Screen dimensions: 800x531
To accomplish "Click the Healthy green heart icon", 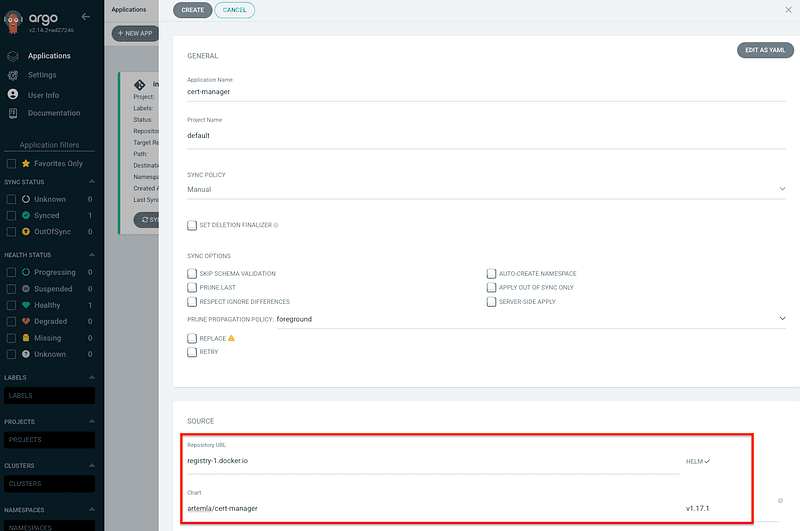I will click(x=26, y=305).
